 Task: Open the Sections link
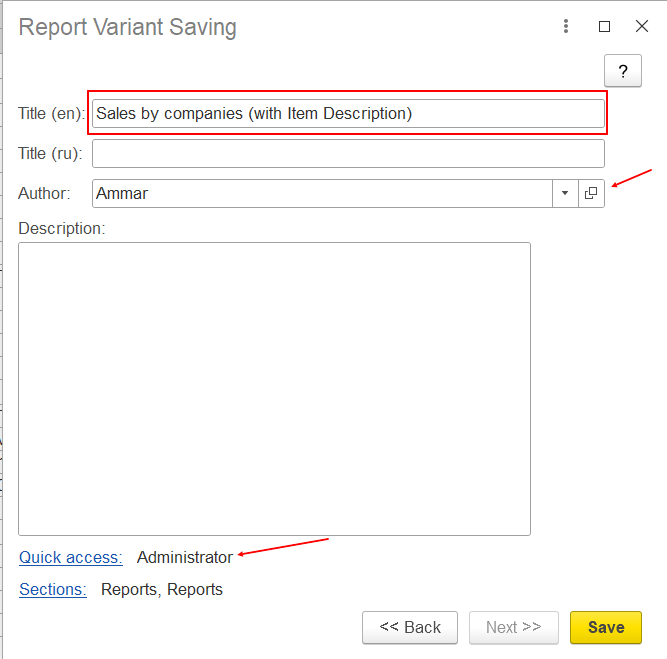53,589
